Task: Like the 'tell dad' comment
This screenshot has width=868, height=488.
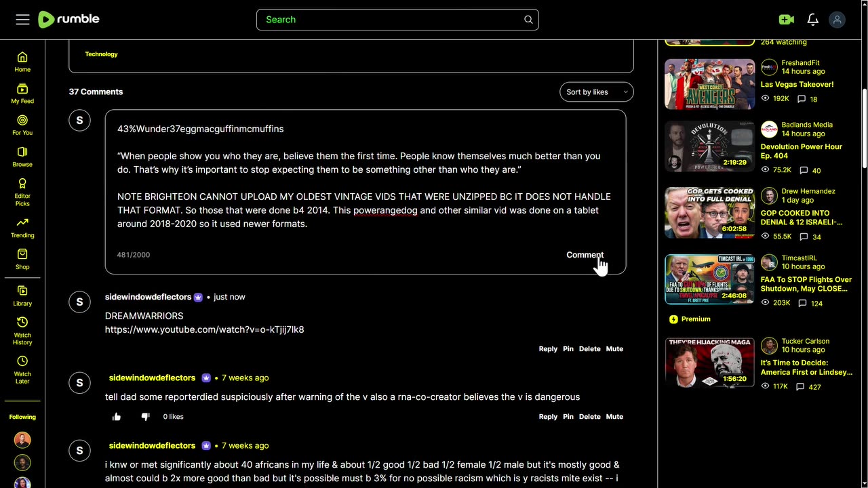Action: [117, 416]
